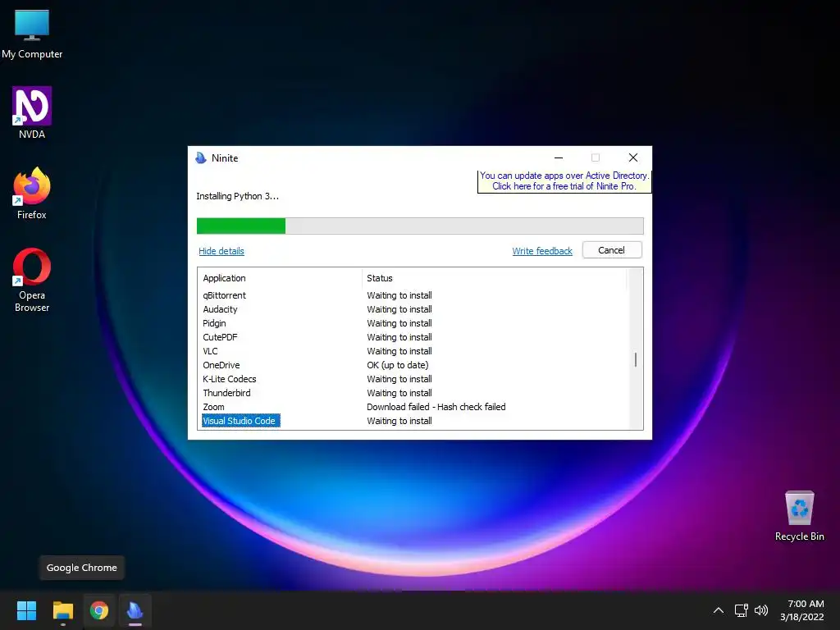Screen dimensions: 840x630
Task: Select the Zoom row
Action: point(413,407)
